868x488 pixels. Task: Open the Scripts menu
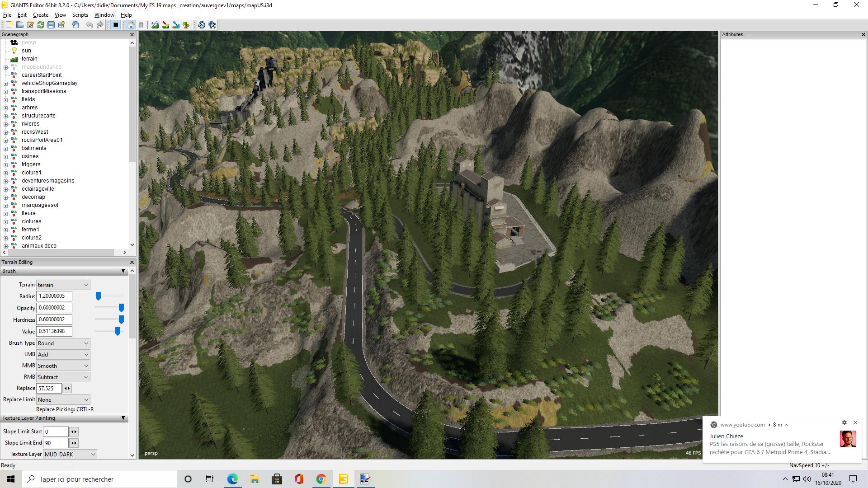80,15
